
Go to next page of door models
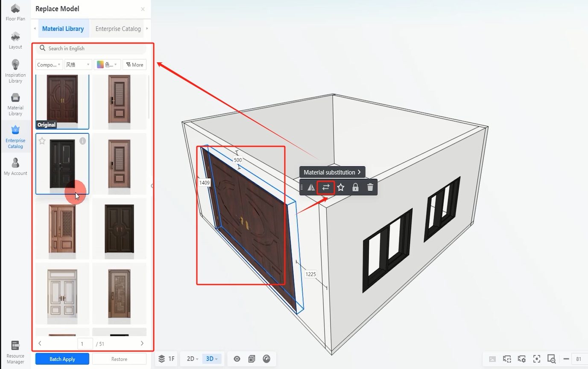pyautogui.click(x=142, y=343)
